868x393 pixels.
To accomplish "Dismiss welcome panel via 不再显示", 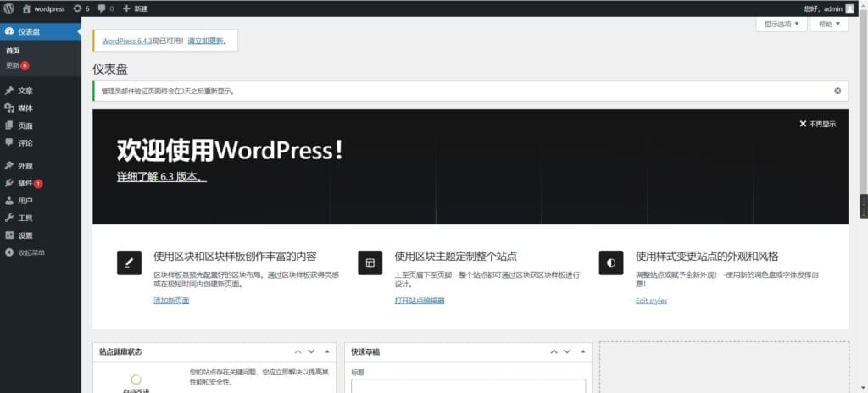I will [x=818, y=124].
